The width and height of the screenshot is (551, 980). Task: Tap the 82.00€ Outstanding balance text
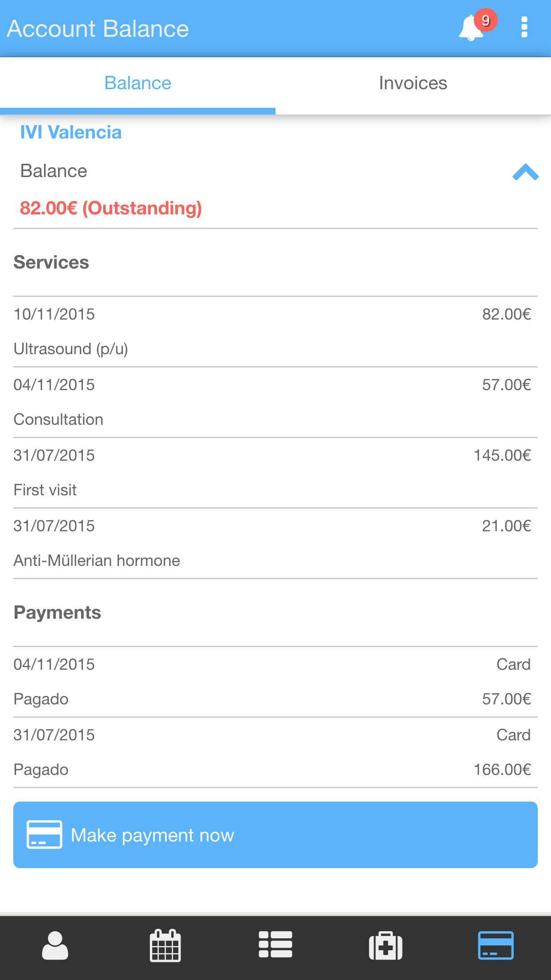click(x=111, y=208)
